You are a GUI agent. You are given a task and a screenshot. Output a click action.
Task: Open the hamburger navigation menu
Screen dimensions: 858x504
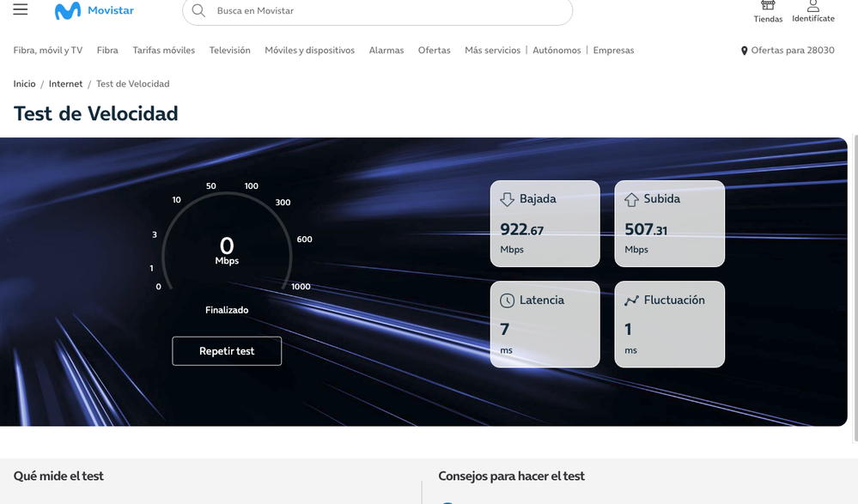[20, 9]
